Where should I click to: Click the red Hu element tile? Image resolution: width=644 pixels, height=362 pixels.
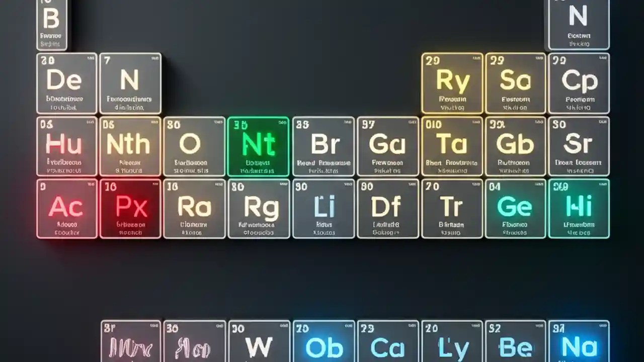[66, 146]
